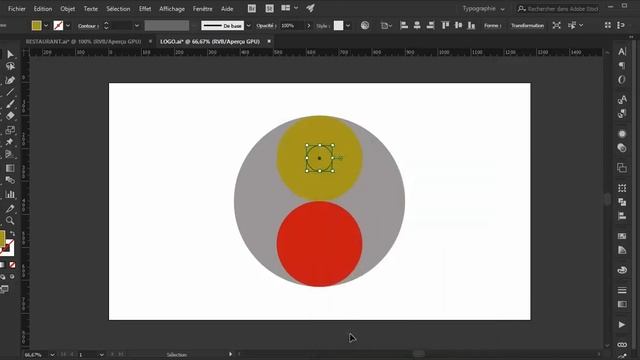
Task: Align objects to bottom edge
Action: point(471,25)
